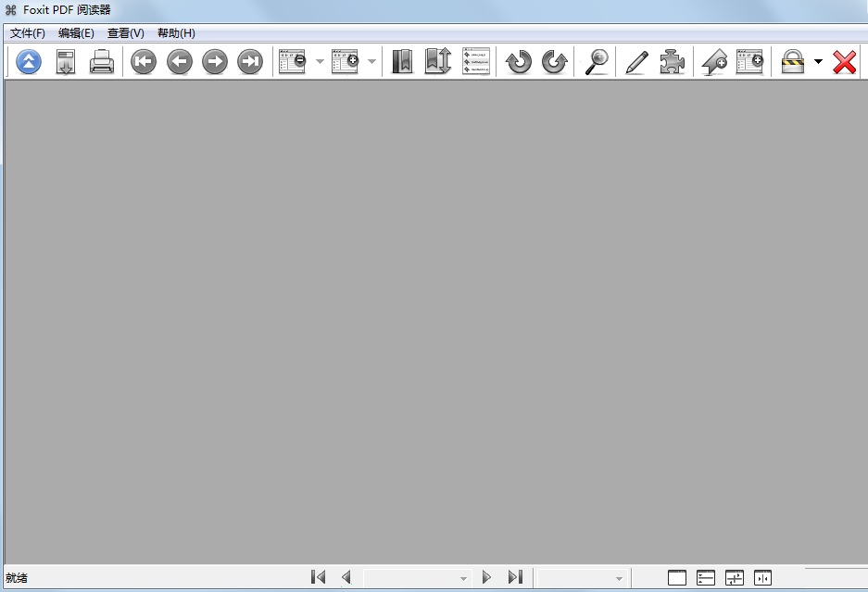Jump to the first page with toolbar arrow
Image resolution: width=868 pixels, height=592 pixels.
coord(143,61)
